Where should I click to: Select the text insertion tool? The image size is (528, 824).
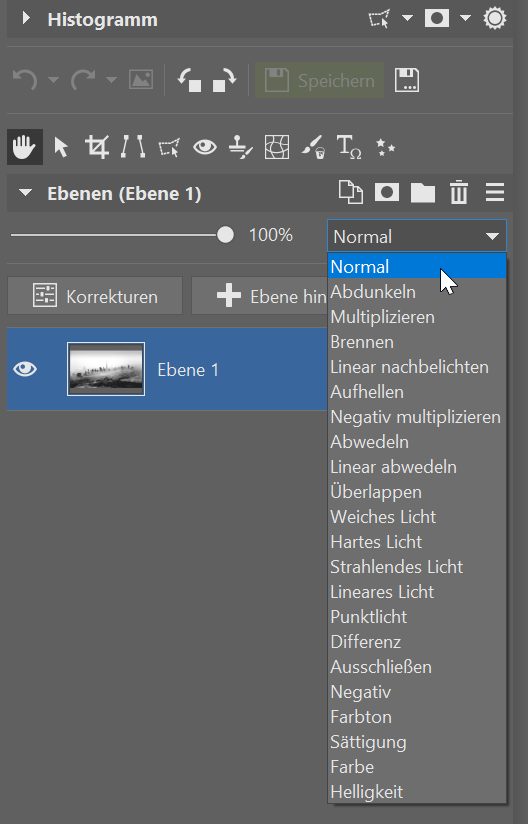(348, 147)
